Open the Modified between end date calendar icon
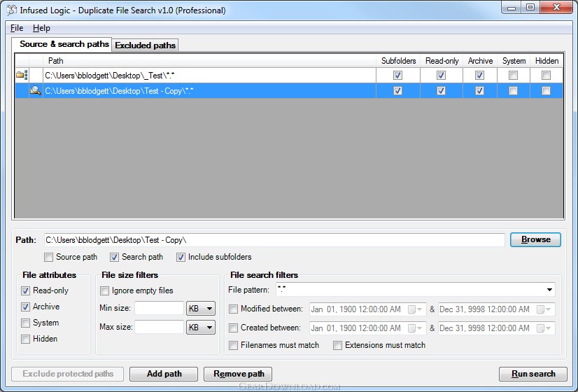 [x=544, y=309]
